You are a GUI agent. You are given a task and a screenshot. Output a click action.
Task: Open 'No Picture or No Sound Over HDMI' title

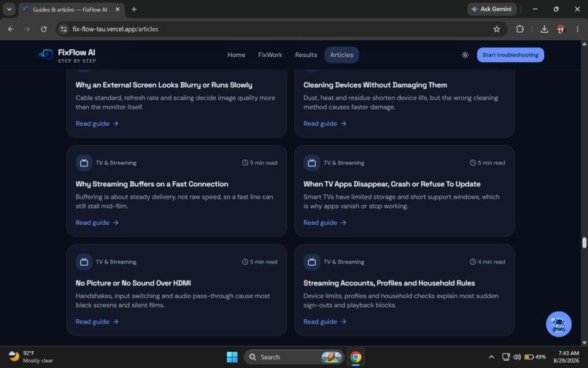[x=133, y=283]
